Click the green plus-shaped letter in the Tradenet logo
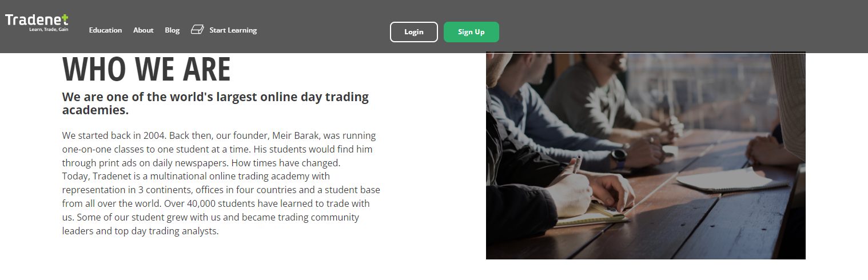This screenshot has width=868, height=280. click(x=65, y=19)
